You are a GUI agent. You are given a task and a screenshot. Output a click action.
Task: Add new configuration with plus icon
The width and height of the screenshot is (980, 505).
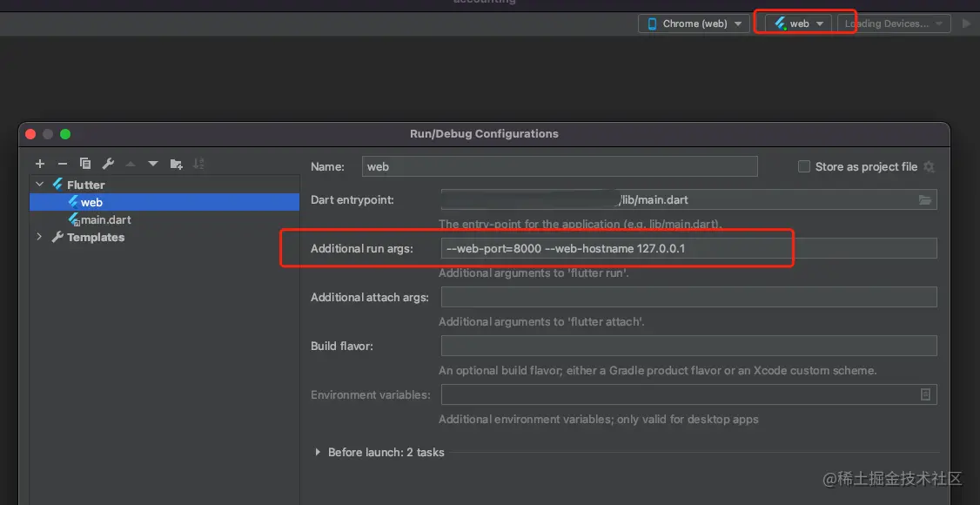click(40, 164)
